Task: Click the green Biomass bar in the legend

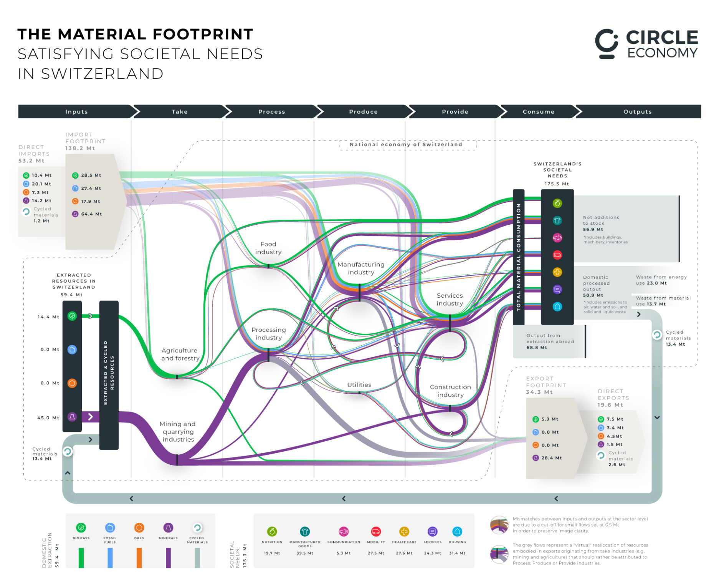Action: tap(81, 558)
